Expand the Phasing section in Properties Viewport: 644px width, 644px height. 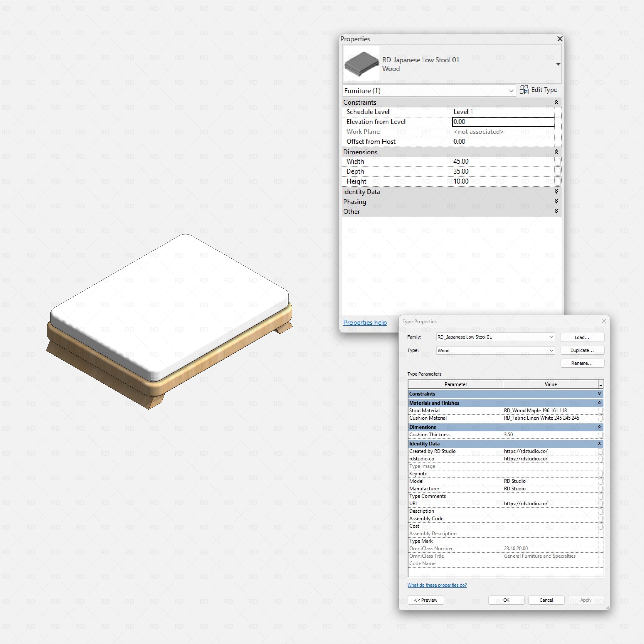pyautogui.click(x=556, y=201)
